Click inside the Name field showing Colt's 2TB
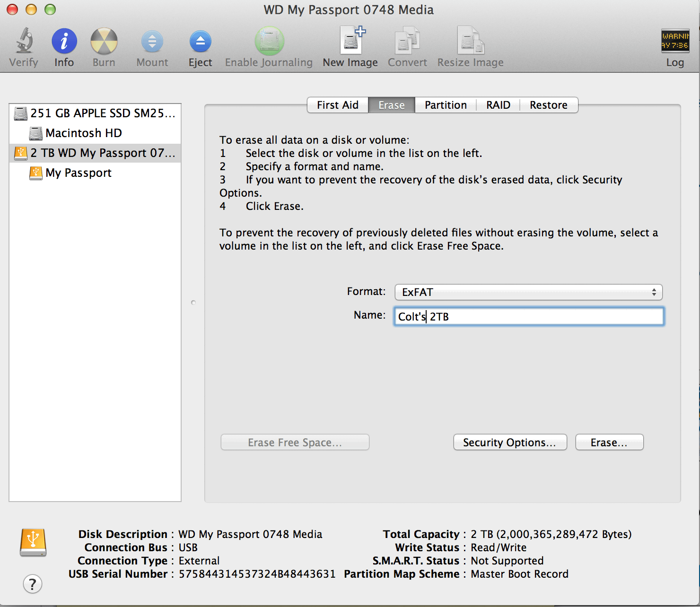This screenshot has height=607, width=700. (x=528, y=316)
